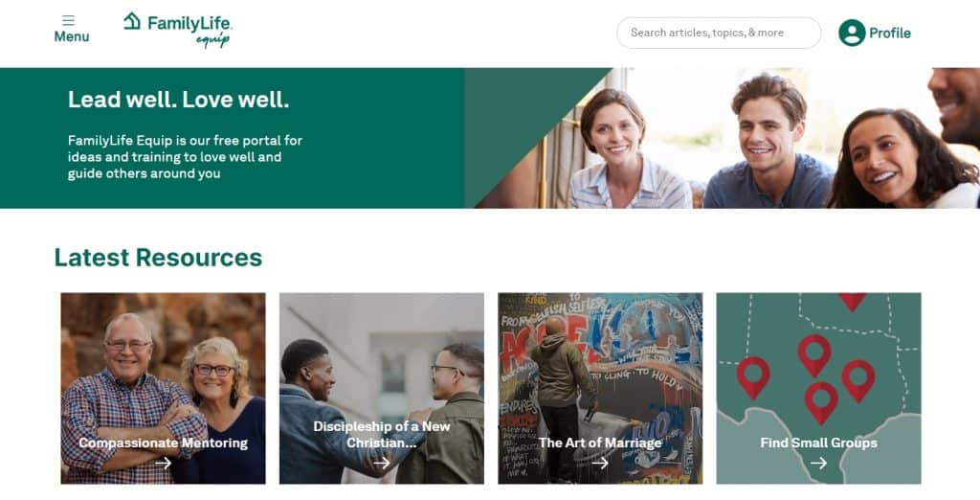This screenshot has height=500, width=980.
Task: Select the leftmost red map pin
Action: coord(753,377)
